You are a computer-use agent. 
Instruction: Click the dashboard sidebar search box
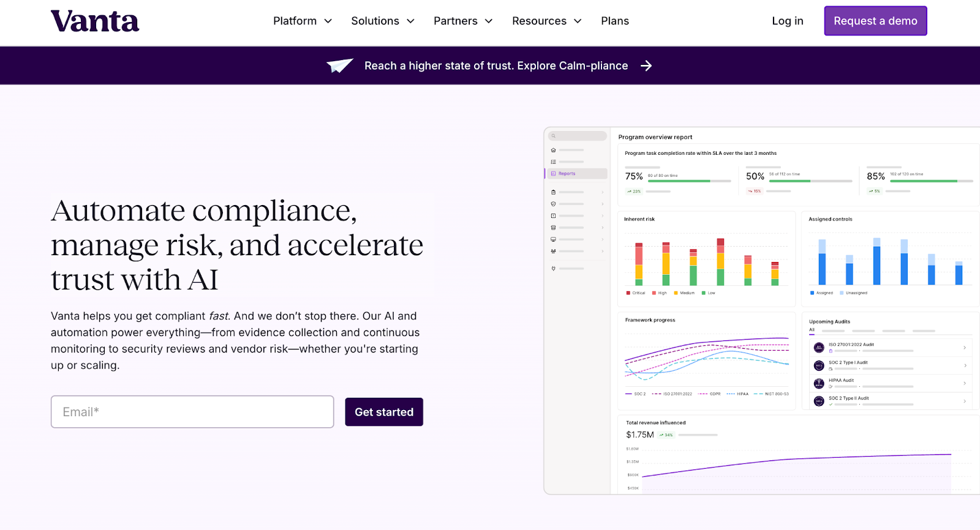(x=578, y=136)
